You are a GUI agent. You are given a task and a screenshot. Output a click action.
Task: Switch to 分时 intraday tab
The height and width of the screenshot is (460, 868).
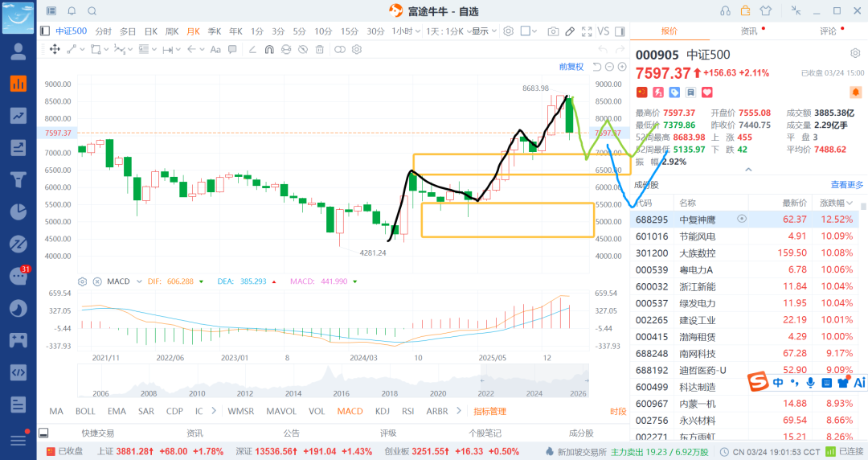tap(104, 31)
